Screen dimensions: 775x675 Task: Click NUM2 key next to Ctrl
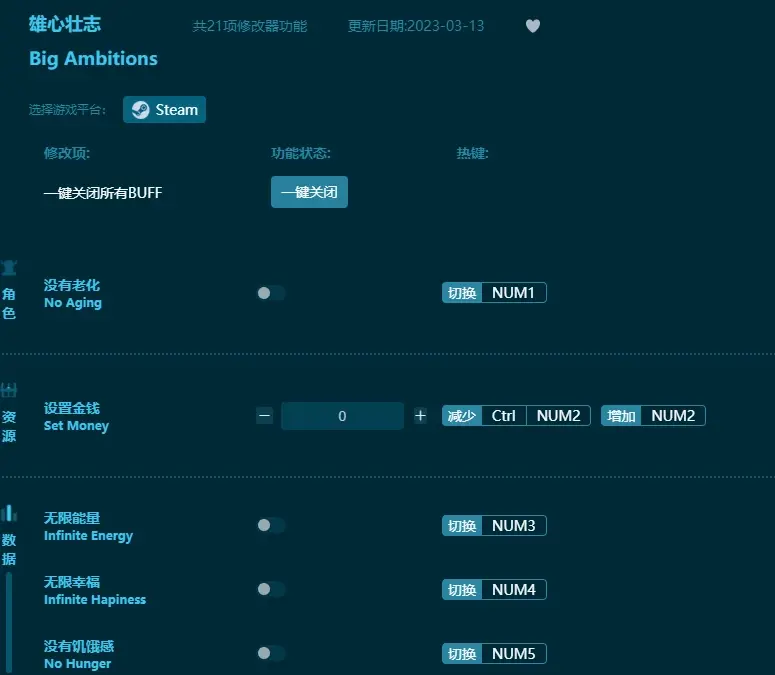coord(559,416)
